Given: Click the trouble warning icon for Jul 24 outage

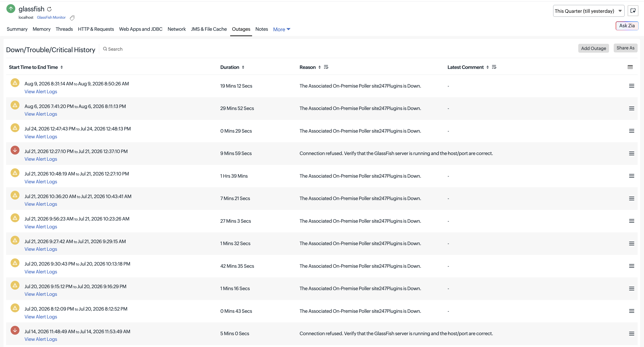Looking at the screenshot, I should pyautogui.click(x=15, y=128).
